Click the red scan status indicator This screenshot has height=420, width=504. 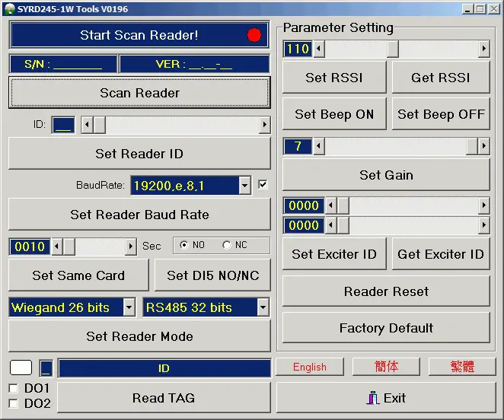click(x=254, y=35)
